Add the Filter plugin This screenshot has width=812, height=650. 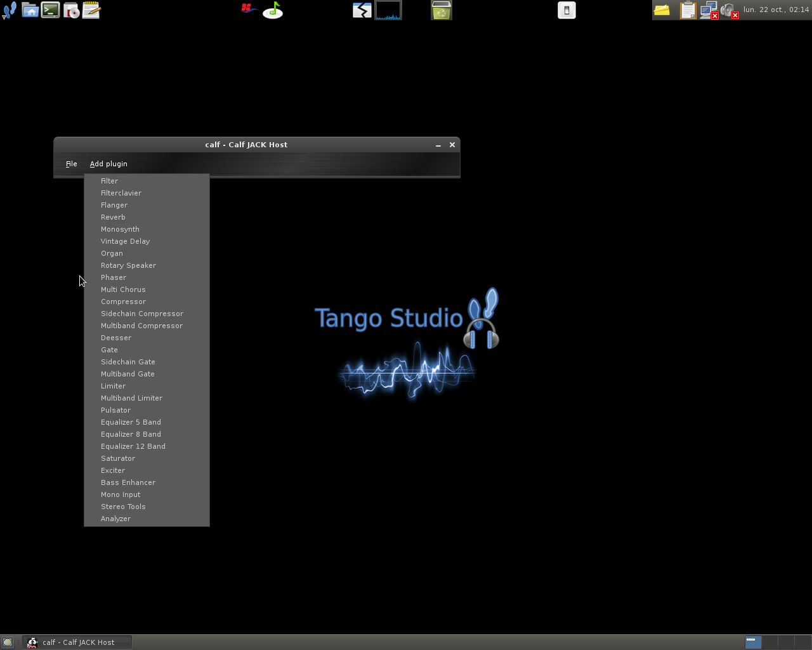147,181
